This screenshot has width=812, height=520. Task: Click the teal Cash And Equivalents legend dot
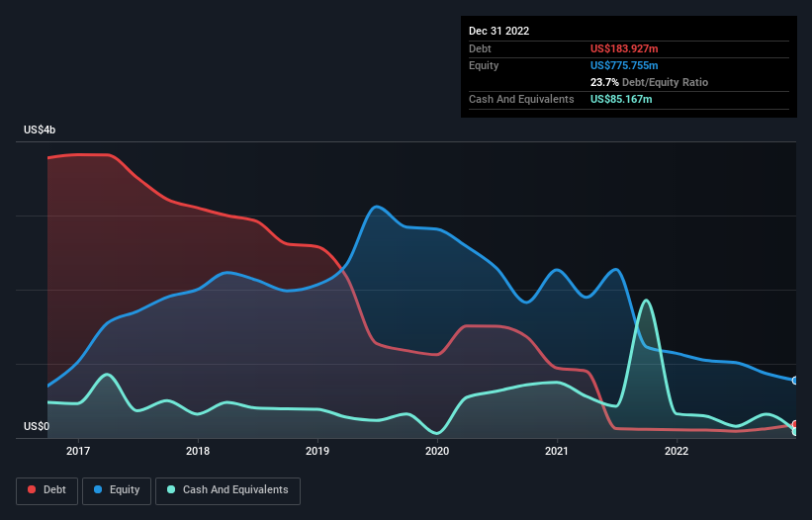[171, 489]
